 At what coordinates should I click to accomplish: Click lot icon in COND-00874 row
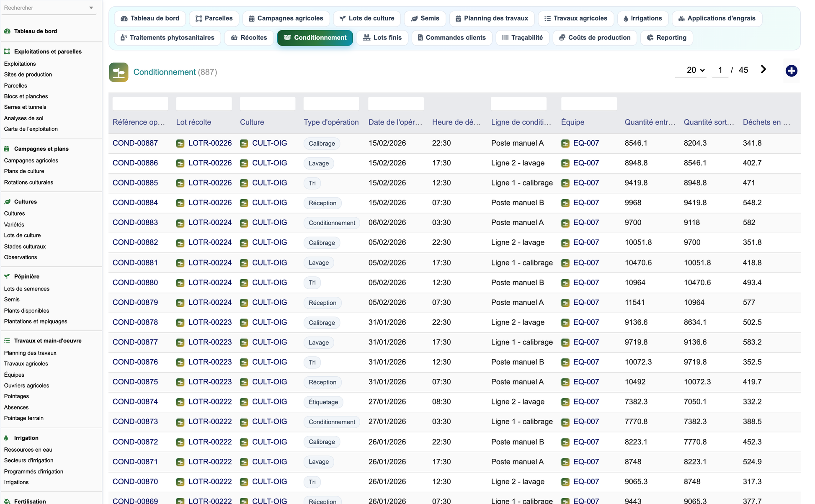coord(180,402)
